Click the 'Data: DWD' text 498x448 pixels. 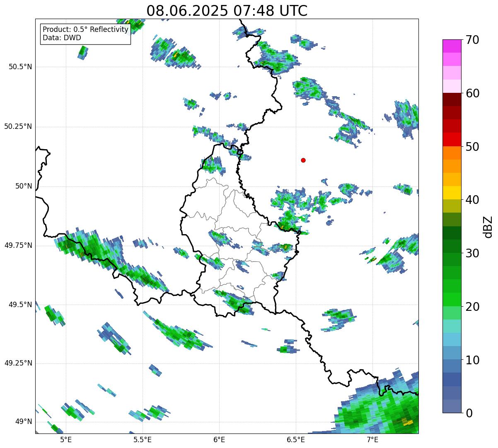click(62, 38)
